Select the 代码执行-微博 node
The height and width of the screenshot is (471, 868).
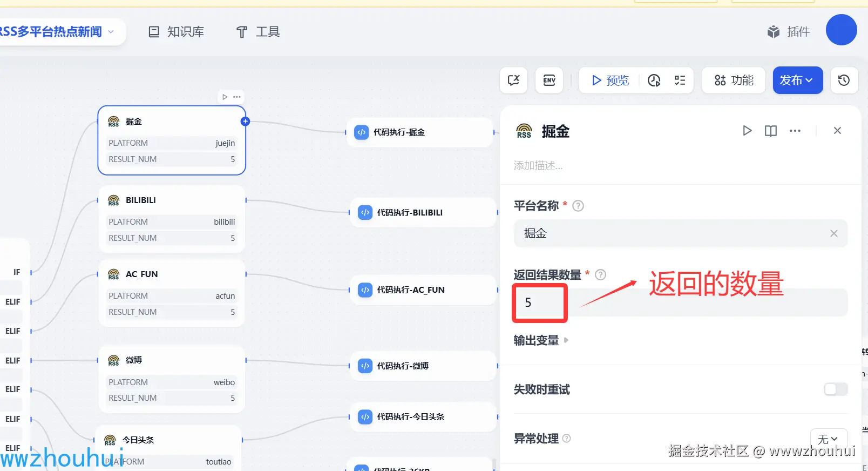point(423,366)
